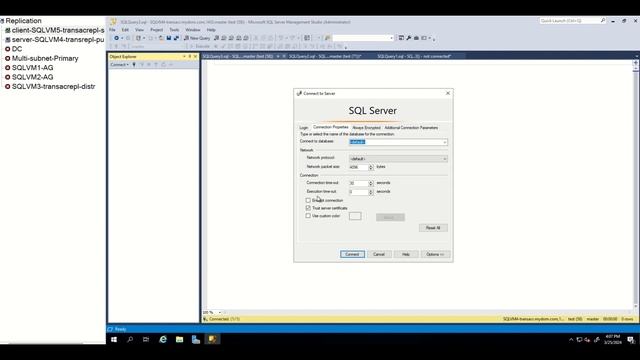
Task: Click the custom color swatch box
Action: tap(355, 216)
